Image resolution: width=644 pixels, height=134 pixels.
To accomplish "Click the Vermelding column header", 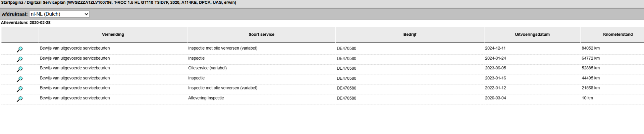I will [113, 35].
